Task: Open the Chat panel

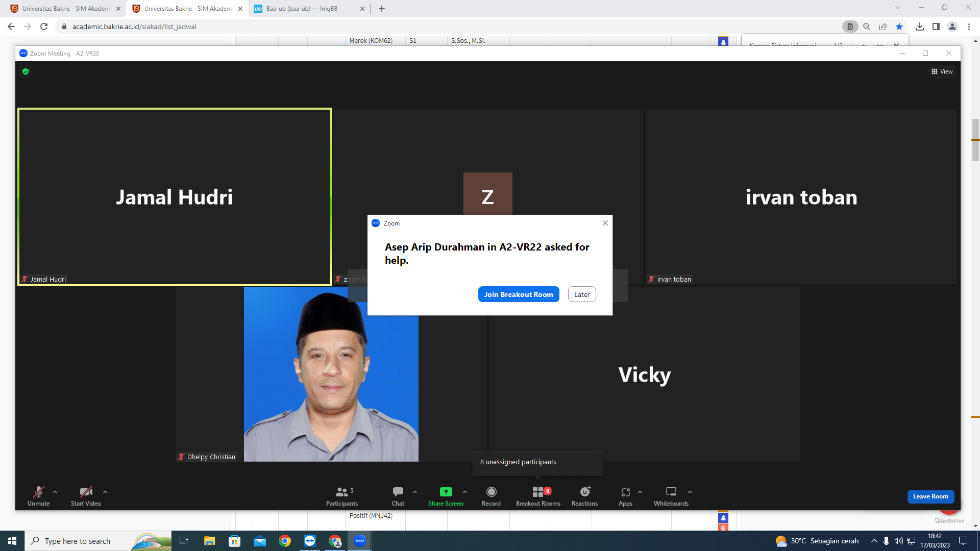Action: pos(398,496)
